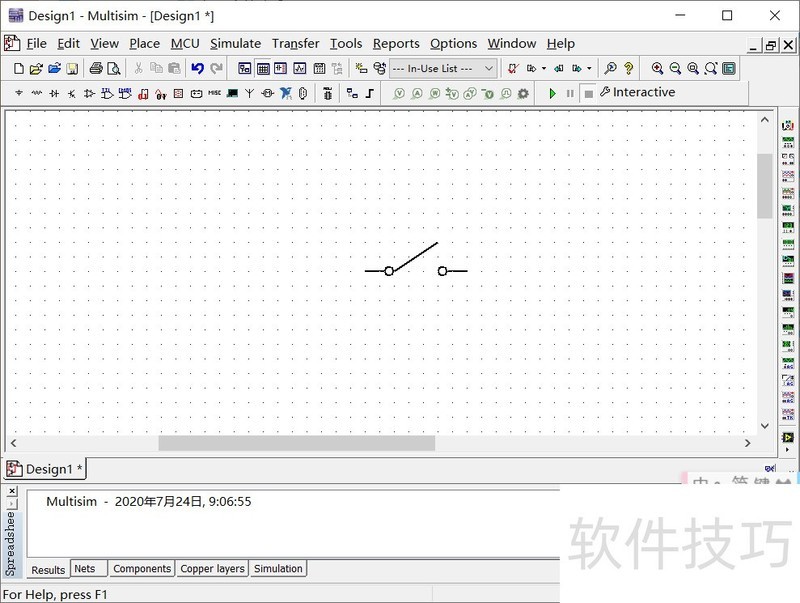This screenshot has width=800, height=603.
Task: Click the Help question mark icon
Action: coord(628,69)
